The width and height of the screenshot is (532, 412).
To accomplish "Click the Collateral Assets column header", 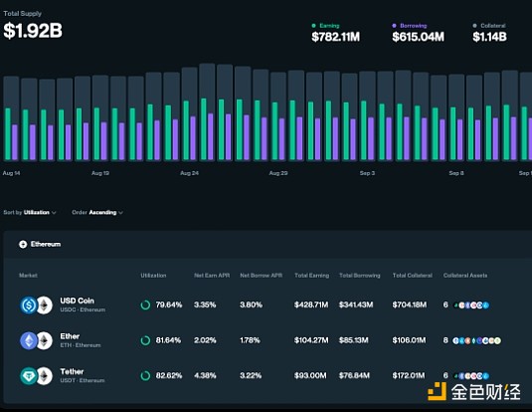I will click(465, 276).
